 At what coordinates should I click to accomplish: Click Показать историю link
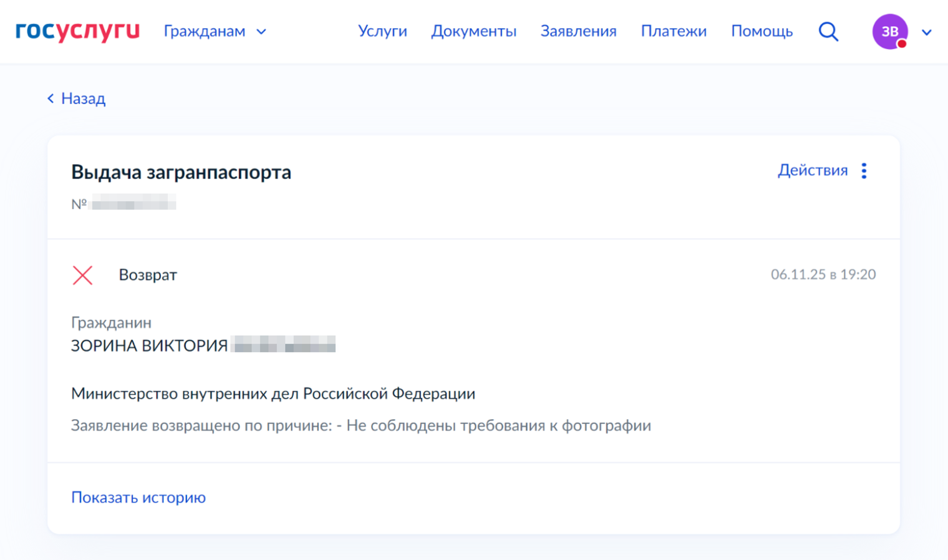(138, 497)
